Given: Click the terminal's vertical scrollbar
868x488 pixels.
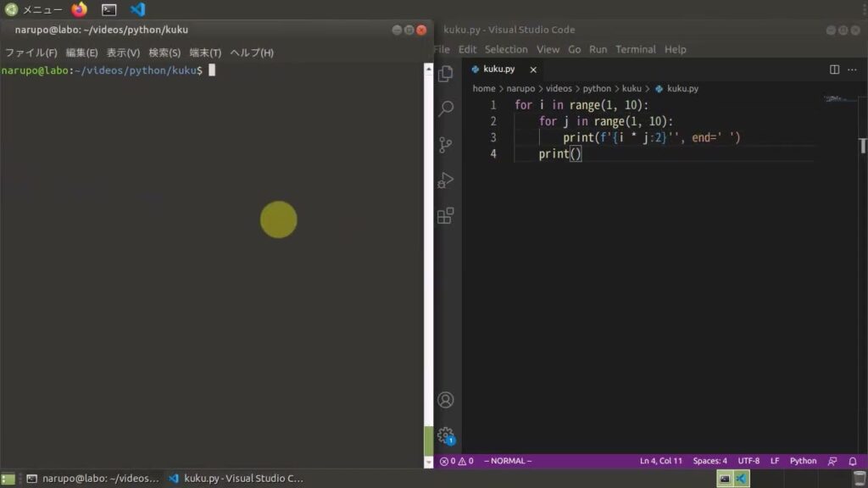Looking at the screenshot, I should pyautogui.click(x=428, y=254).
